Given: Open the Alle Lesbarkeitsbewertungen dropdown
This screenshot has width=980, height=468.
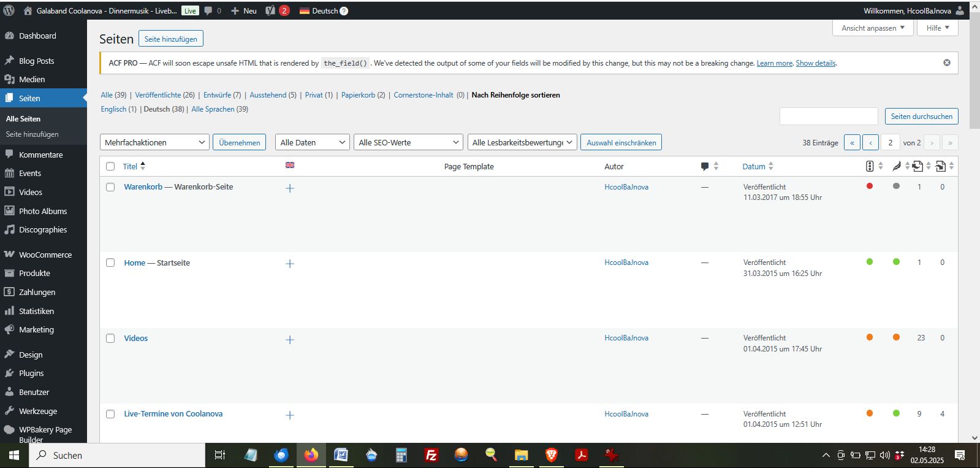Looking at the screenshot, I should click(522, 142).
